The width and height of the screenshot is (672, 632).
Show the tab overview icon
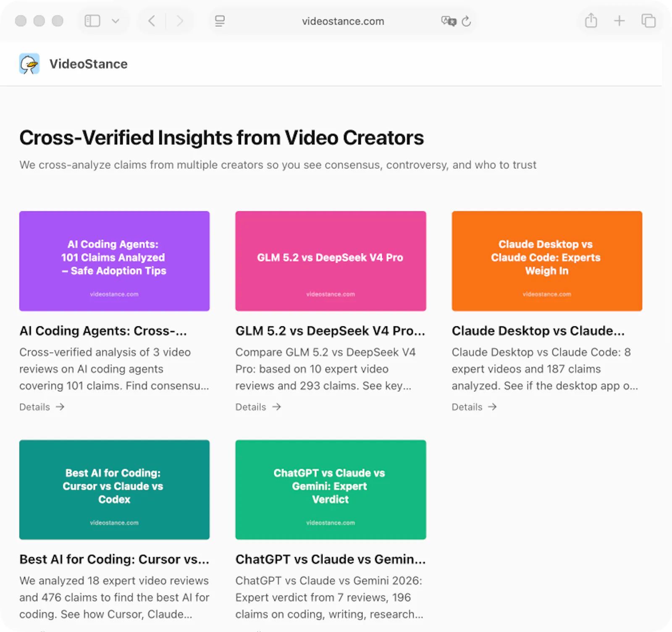(648, 21)
